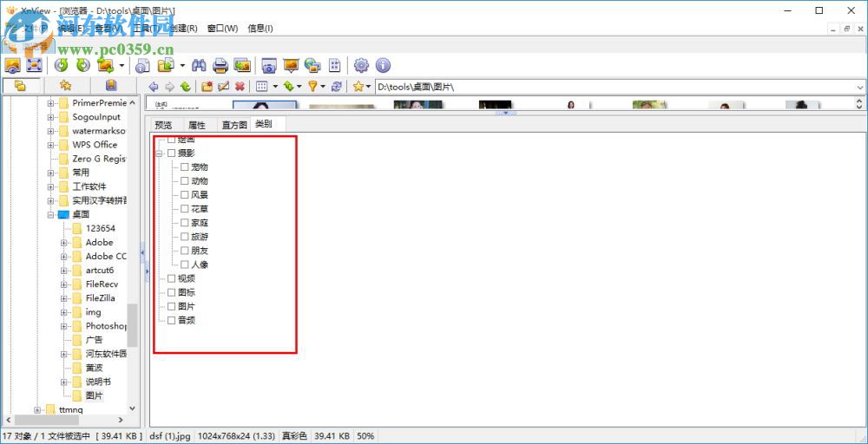
Task: Click the convert image icon with green arrows
Action: (x=105, y=65)
